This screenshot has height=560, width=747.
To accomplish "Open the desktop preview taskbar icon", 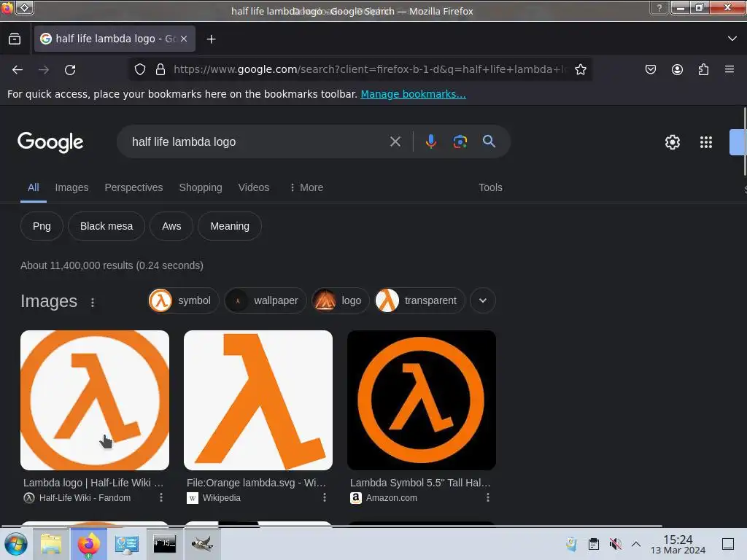I will 127,544.
